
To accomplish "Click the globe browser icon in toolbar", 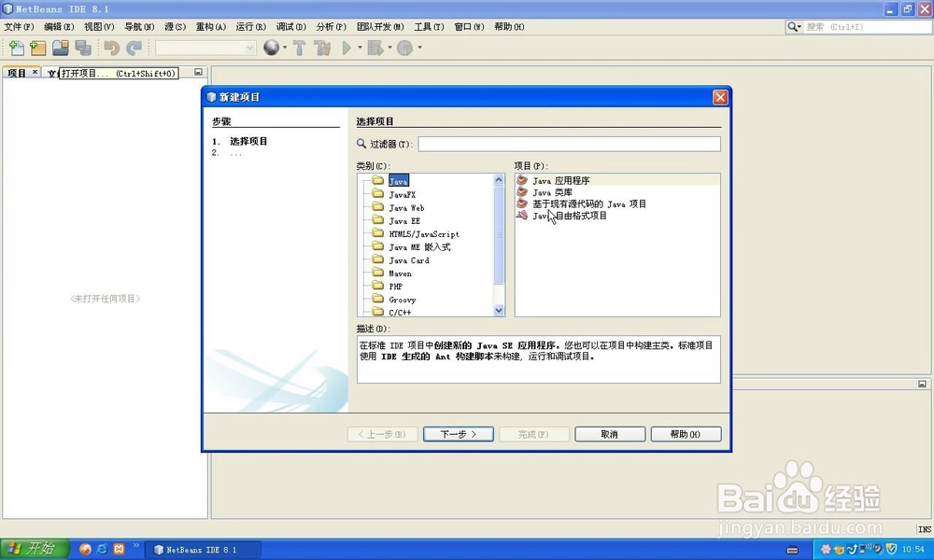I will [x=271, y=48].
